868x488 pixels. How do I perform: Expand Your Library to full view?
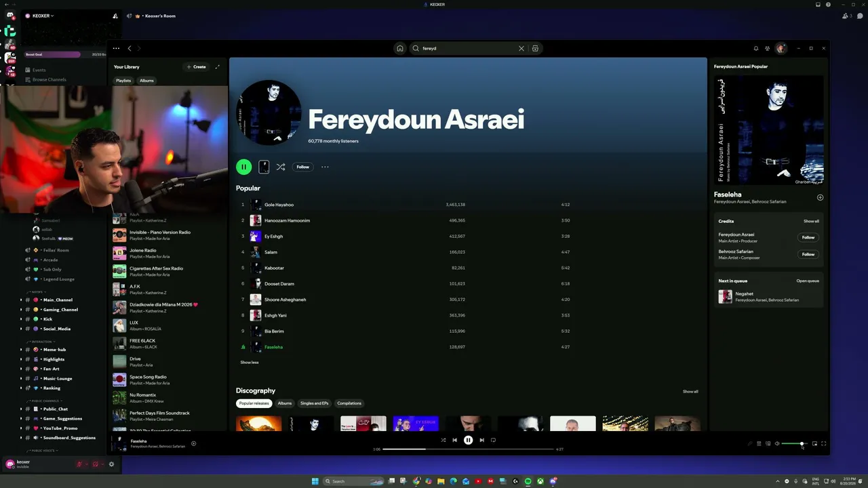217,66
